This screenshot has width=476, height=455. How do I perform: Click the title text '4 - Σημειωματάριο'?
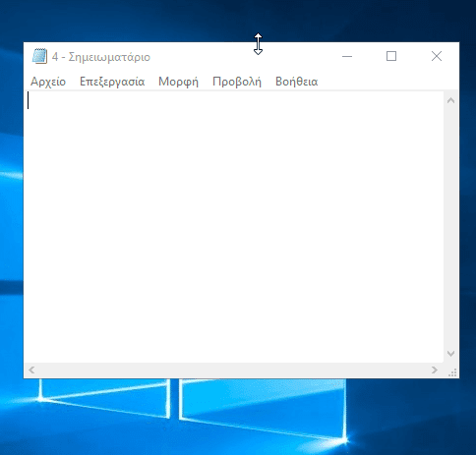click(x=101, y=57)
